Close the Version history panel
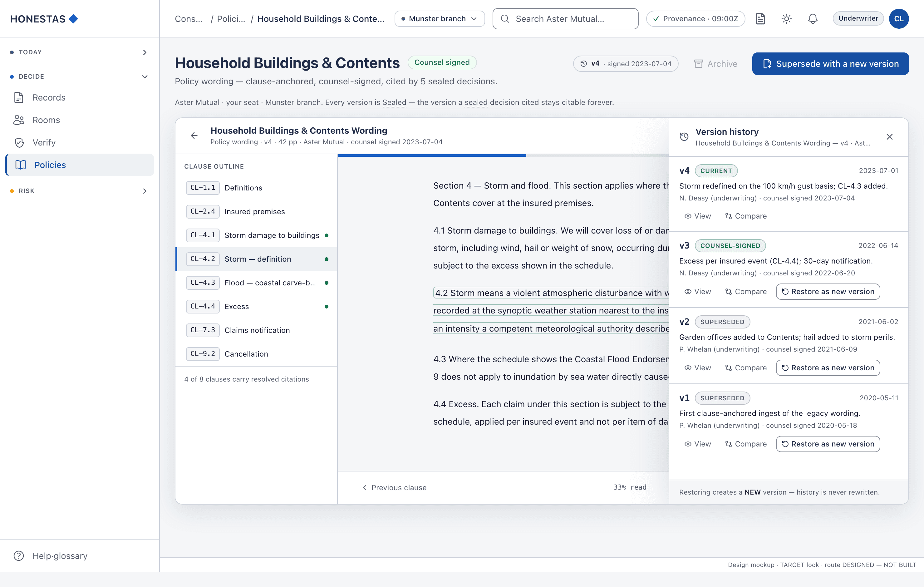Screen dimensions: 924x587 pos(889,137)
